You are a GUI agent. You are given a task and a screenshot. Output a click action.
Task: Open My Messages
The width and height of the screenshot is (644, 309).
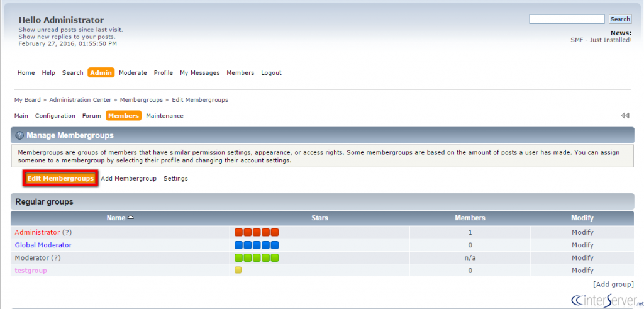point(199,73)
